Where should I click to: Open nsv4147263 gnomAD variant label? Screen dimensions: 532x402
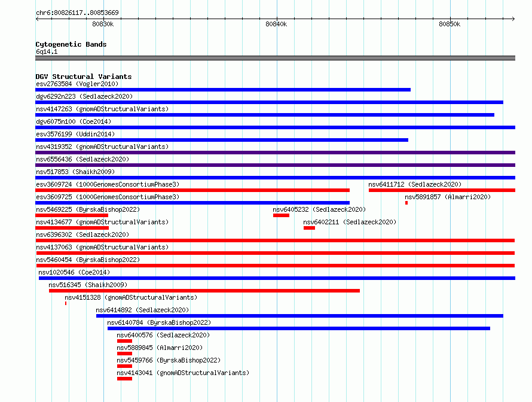click(x=102, y=109)
